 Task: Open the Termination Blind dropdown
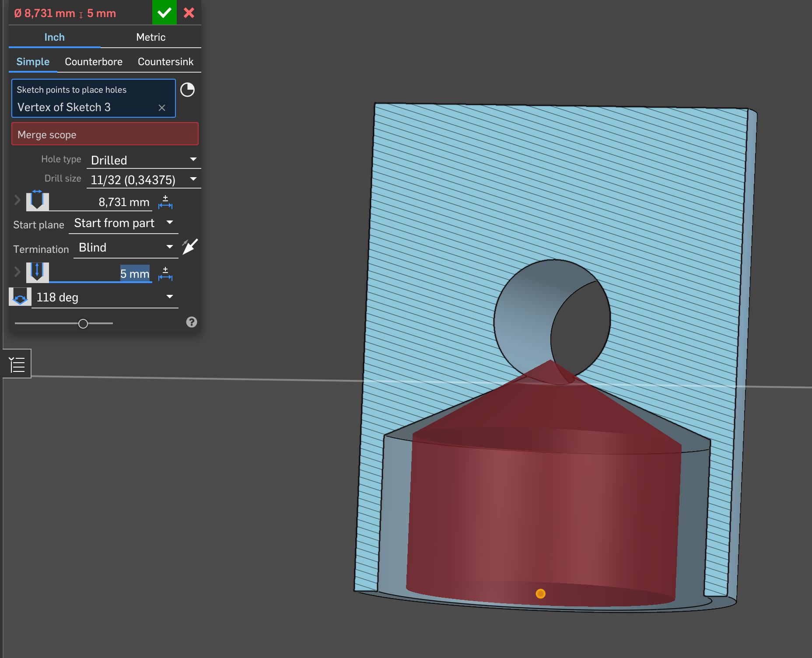pyautogui.click(x=126, y=248)
